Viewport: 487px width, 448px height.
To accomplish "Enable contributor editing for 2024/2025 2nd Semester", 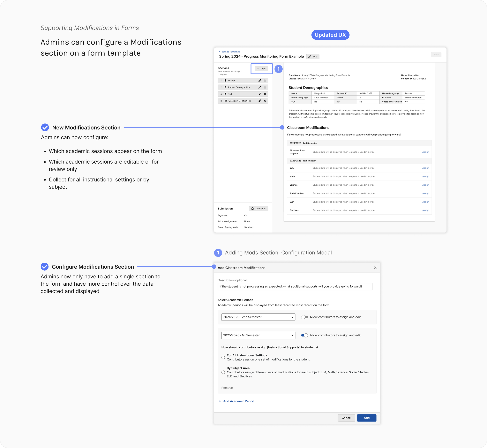I will [304, 317].
